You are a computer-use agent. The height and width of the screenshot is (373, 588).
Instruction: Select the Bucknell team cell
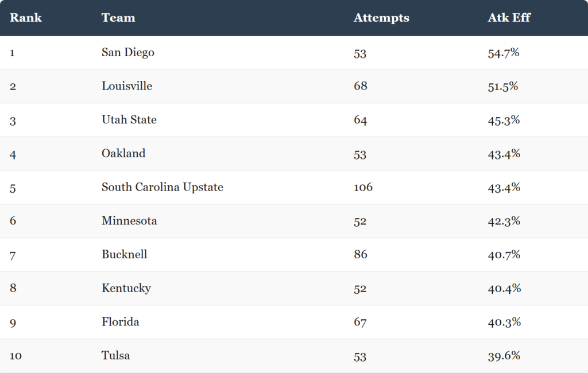tap(124, 255)
